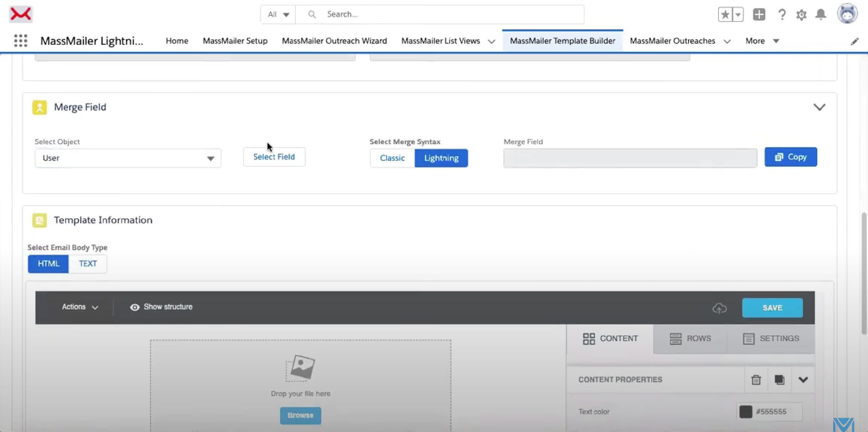
Task: Open the Select Object User dropdown
Action: click(128, 158)
